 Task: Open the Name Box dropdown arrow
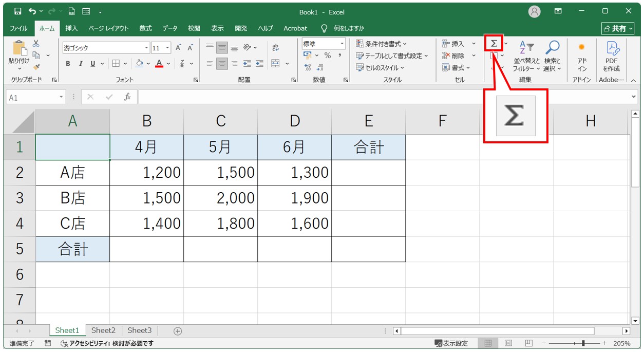tap(62, 97)
